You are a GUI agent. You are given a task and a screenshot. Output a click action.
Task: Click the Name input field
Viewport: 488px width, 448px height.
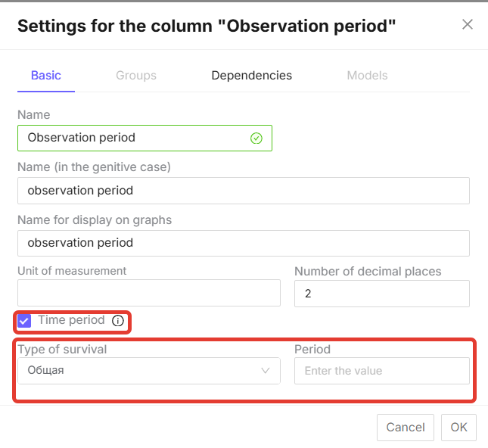(136, 138)
